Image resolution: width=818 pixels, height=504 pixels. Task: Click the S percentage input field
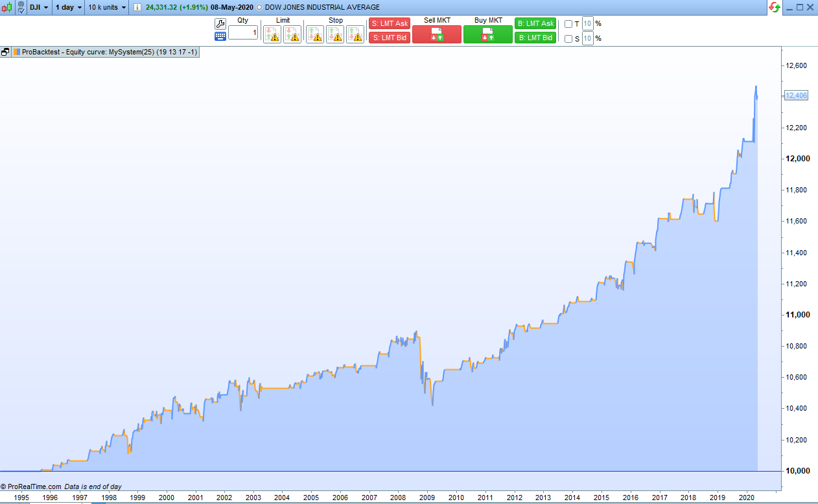pyautogui.click(x=588, y=38)
